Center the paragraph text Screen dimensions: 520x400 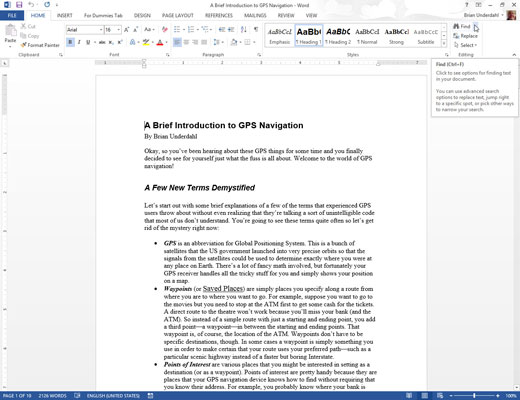click(186, 42)
